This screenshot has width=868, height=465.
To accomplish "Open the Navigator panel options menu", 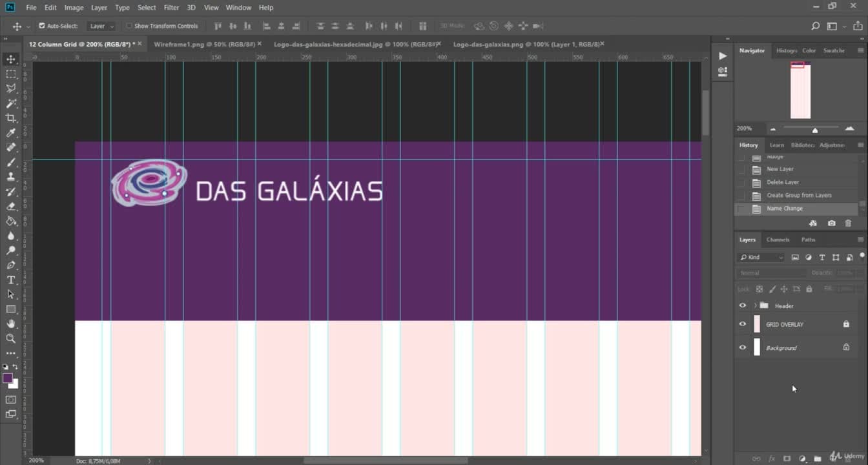I will [x=860, y=50].
